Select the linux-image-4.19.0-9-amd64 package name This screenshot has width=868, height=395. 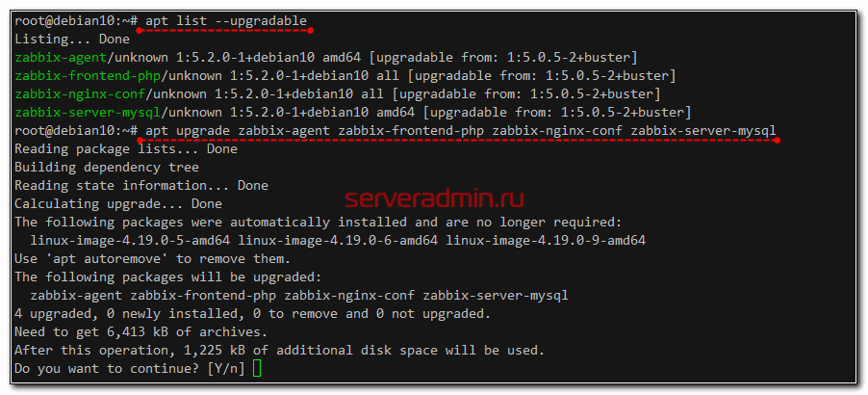tap(546, 241)
